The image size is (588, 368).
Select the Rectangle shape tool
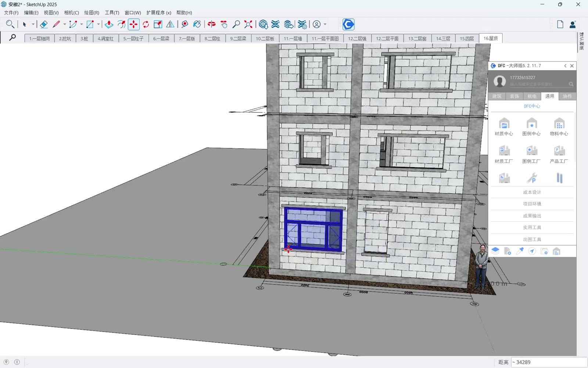pos(90,24)
